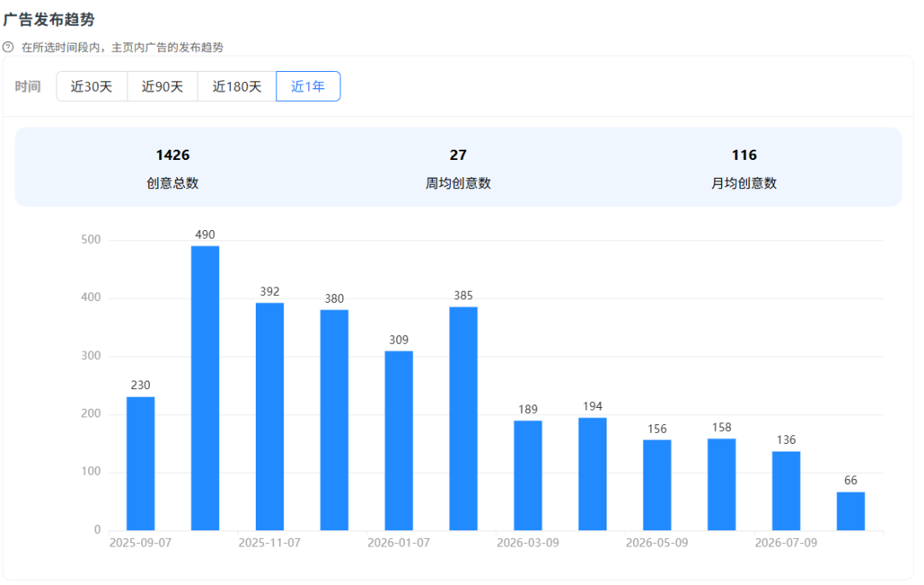
Task: Click the 月均创意数 label
Action: (x=744, y=183)
